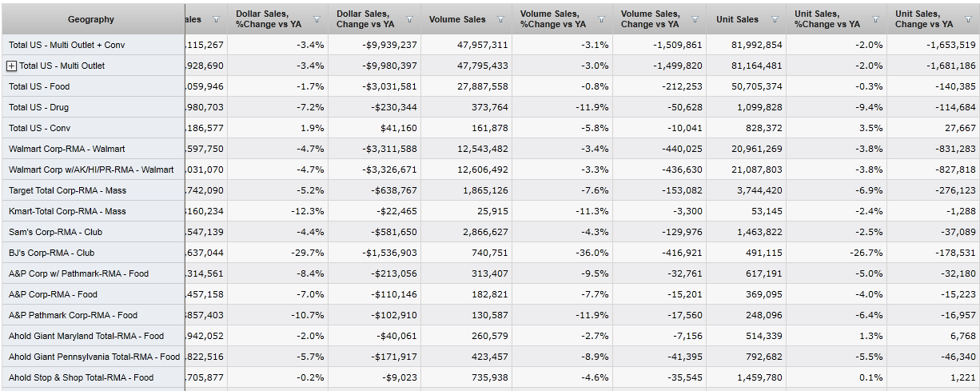
Task: Click the Volume Sales column filter icon
Action: click(501, 19)
